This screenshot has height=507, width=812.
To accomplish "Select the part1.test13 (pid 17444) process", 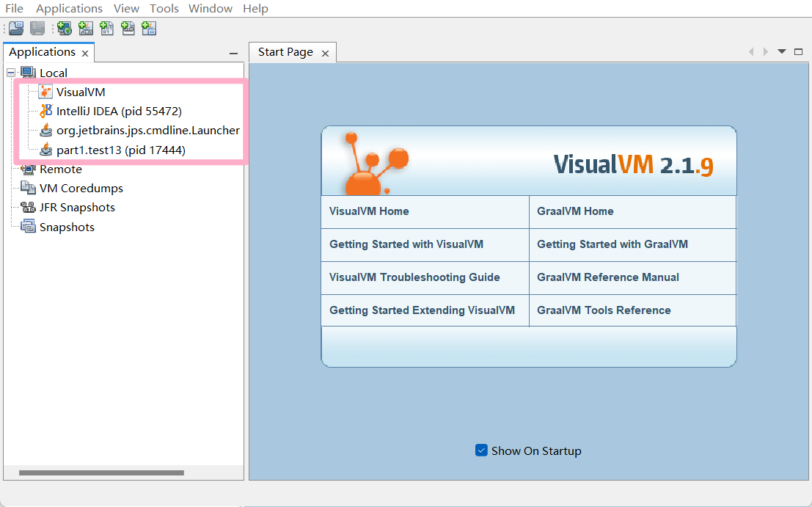I will pos(120,150).
